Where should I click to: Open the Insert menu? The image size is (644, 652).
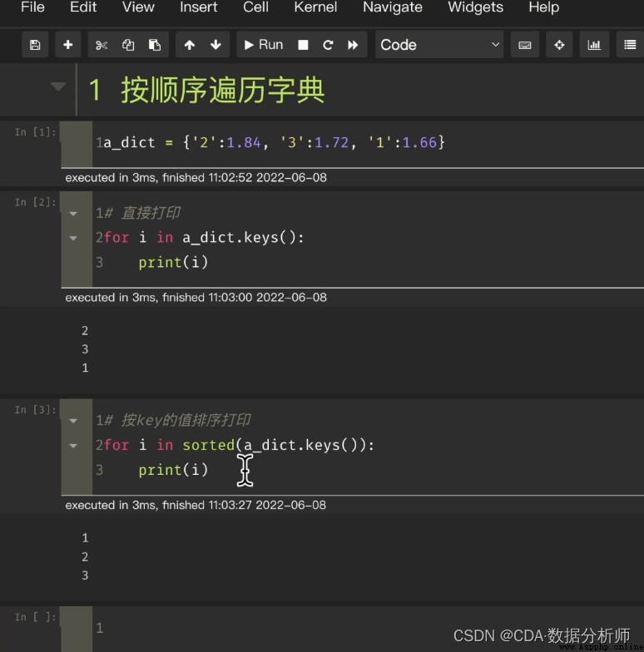click(198, 7)
